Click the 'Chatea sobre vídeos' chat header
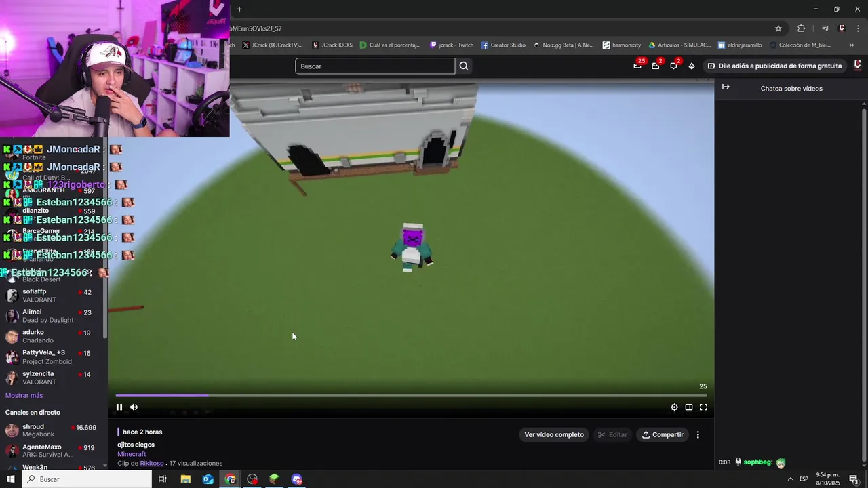Viewport: 868px width, 488px height. point(791,89)
